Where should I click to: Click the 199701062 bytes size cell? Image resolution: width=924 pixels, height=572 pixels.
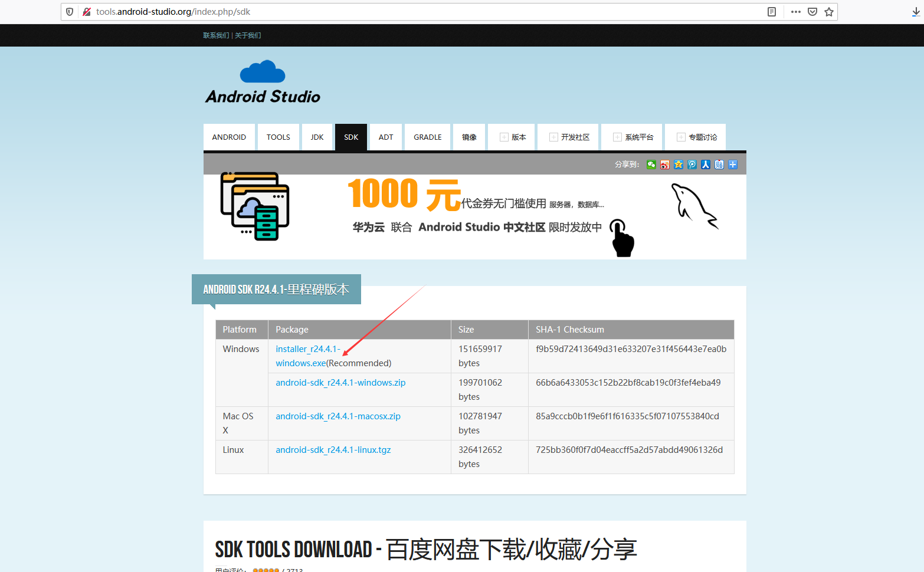tap(490, 390)
